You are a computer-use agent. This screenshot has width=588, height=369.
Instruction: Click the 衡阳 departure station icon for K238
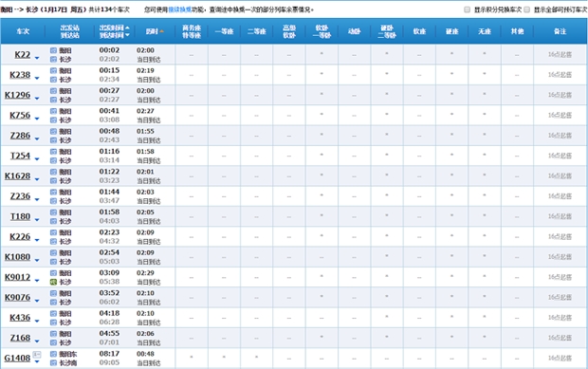(53, 70)
